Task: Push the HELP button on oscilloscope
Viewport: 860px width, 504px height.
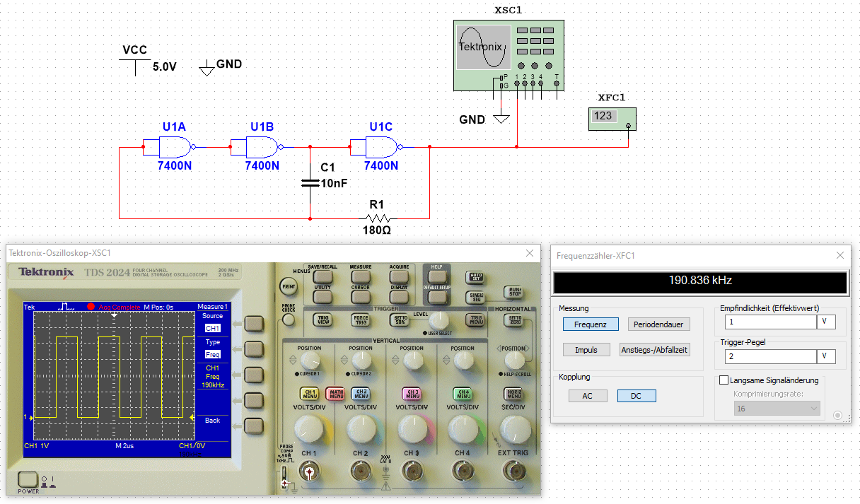Action: pos(436,276)
